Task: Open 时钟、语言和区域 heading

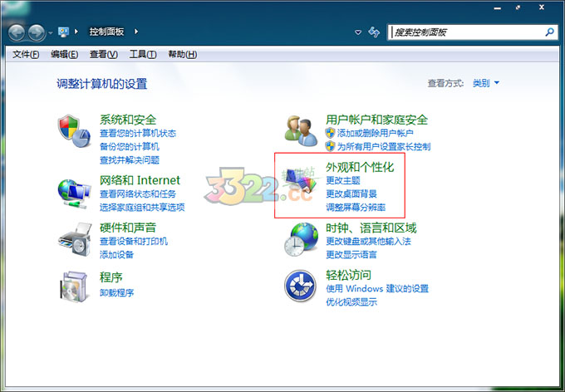Action: click(371, 228)
